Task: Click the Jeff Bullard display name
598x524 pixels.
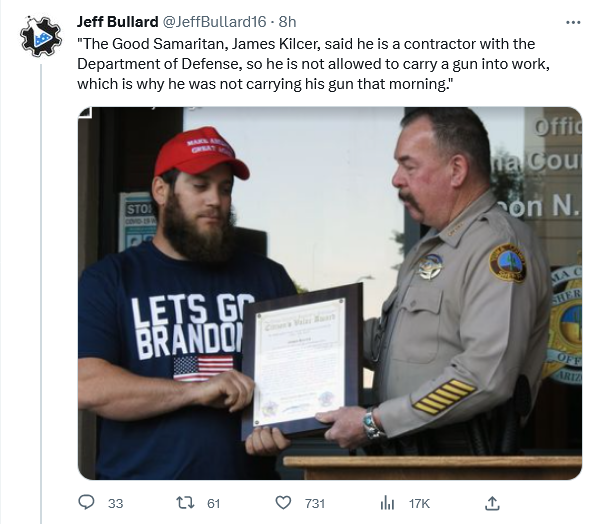Action: pyautogui.click(x=117, y=22)
